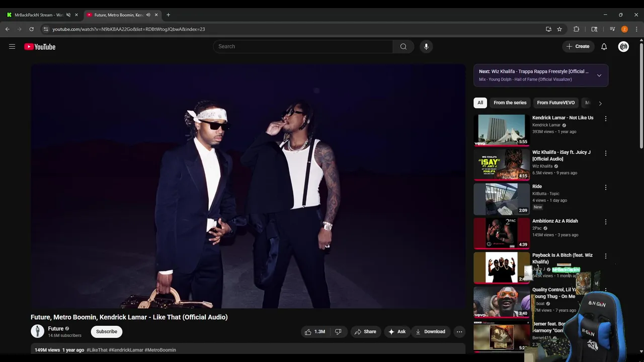Viewport: 644px width, 362px height.
Task: Click the Ask button
Action: (396, 331)
